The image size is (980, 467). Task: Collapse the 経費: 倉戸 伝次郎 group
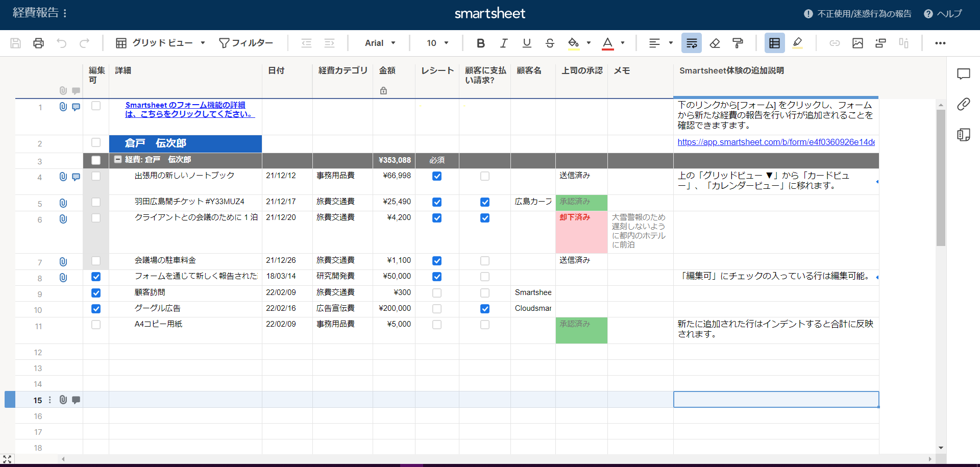point(118,160)
